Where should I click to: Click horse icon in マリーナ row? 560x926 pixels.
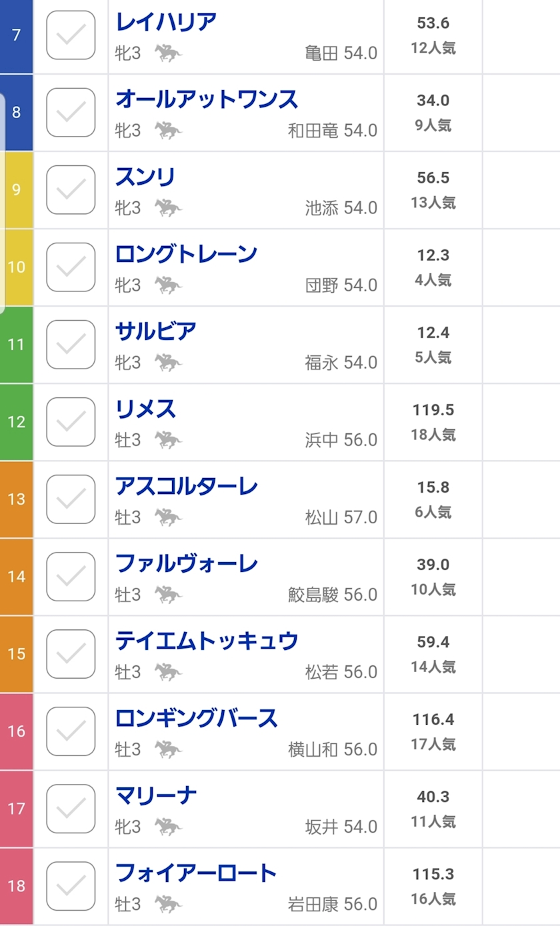[x=168, y=827]
